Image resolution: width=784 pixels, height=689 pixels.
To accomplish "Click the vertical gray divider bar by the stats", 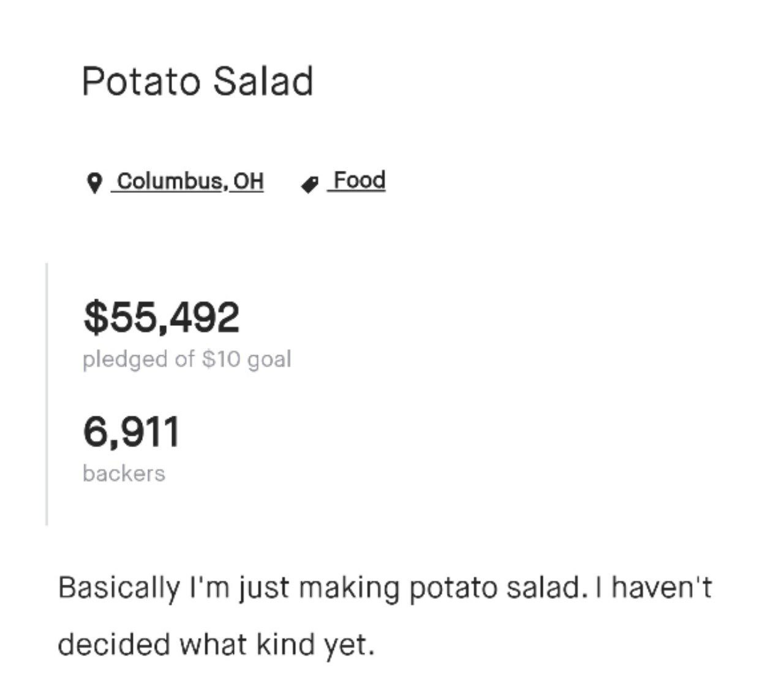I will (47, 394).
